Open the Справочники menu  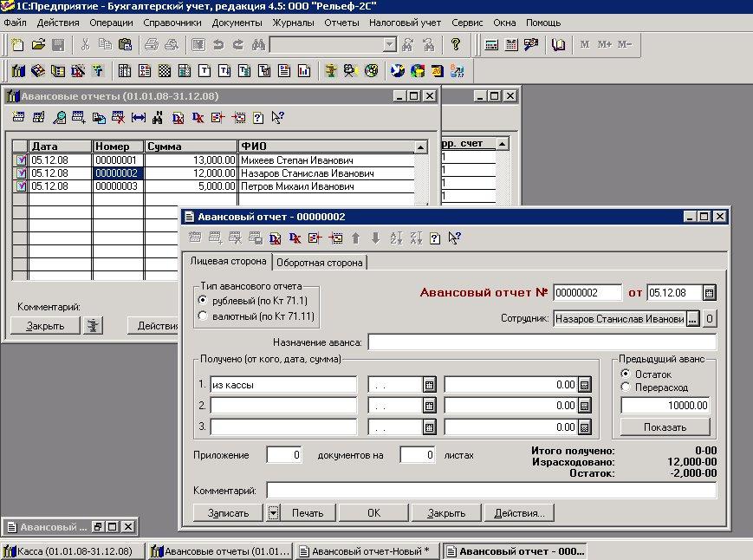coord(172,23)
